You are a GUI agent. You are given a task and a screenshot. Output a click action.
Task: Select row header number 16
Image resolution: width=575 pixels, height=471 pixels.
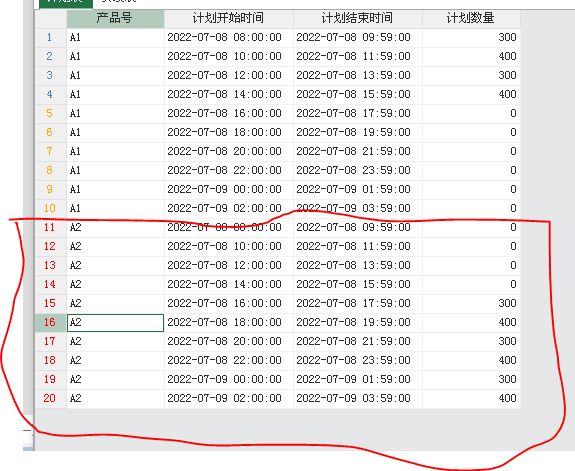50,322
